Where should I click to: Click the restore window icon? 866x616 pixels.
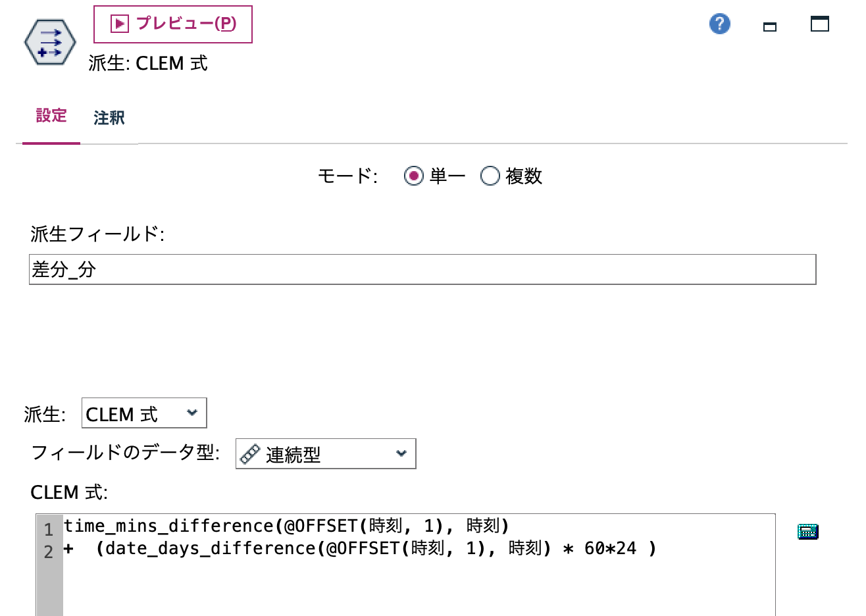[x=769, y=25]
